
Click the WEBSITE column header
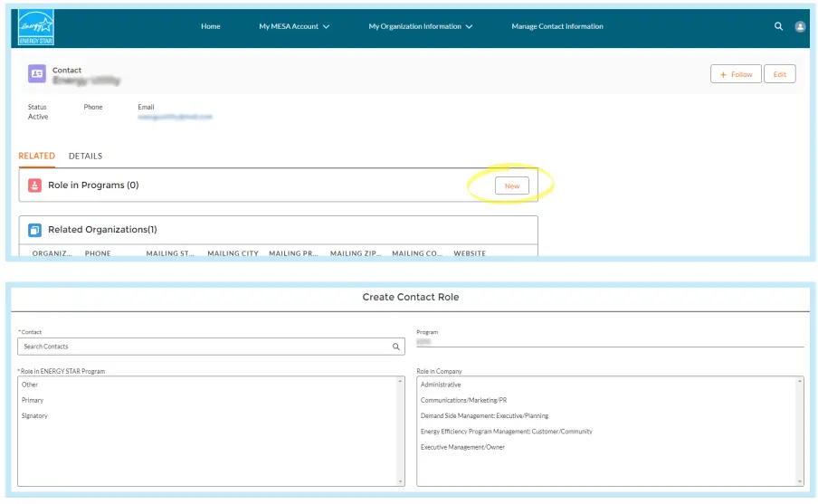click(x=470, y=253)
